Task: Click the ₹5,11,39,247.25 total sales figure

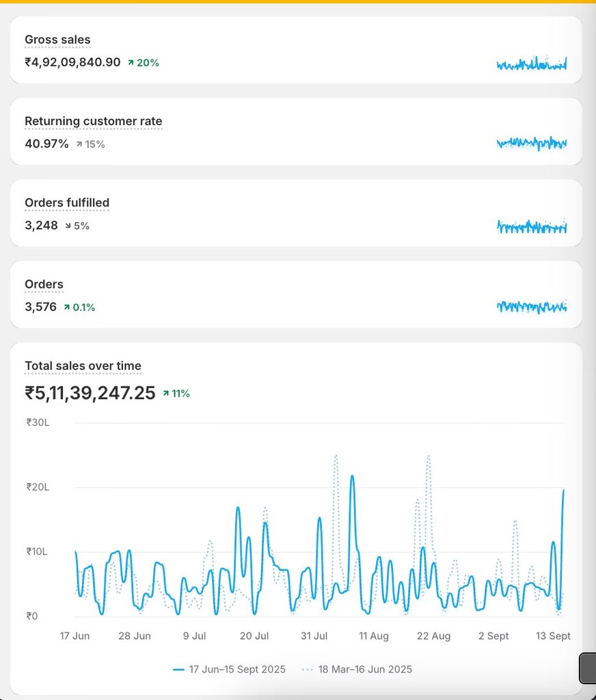Action: [90, 393]
